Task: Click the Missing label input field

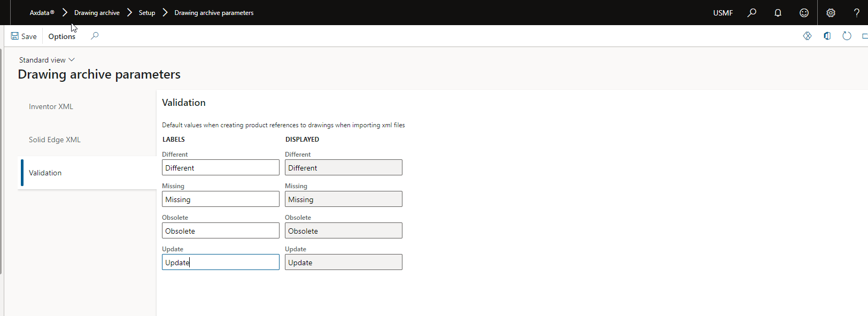Action: click(x=221, y=199)
